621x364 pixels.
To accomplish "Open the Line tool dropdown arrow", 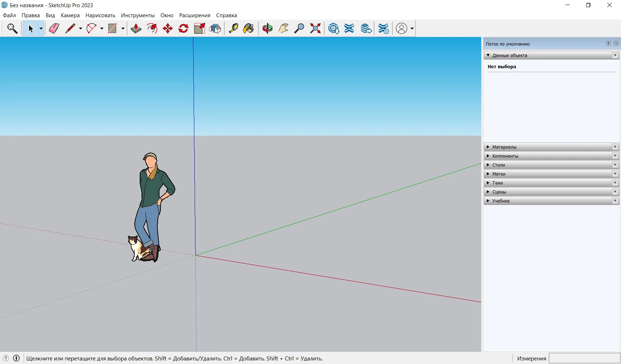I will click(80, 28).
